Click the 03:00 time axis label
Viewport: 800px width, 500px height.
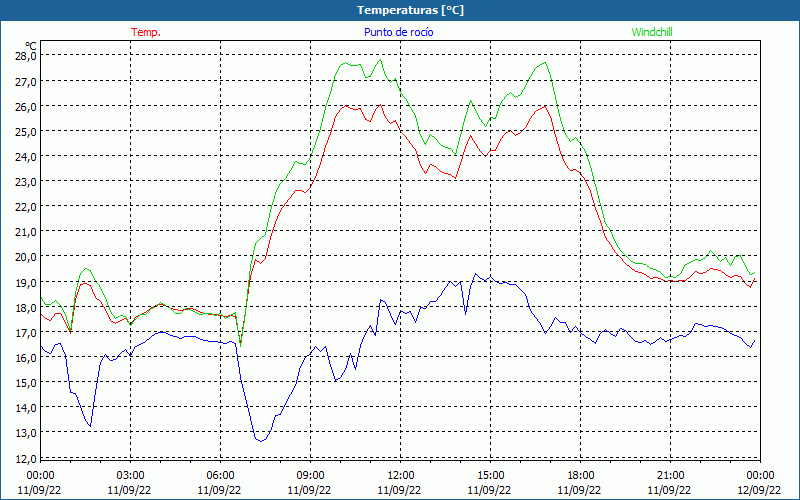[x=131, y=476]
